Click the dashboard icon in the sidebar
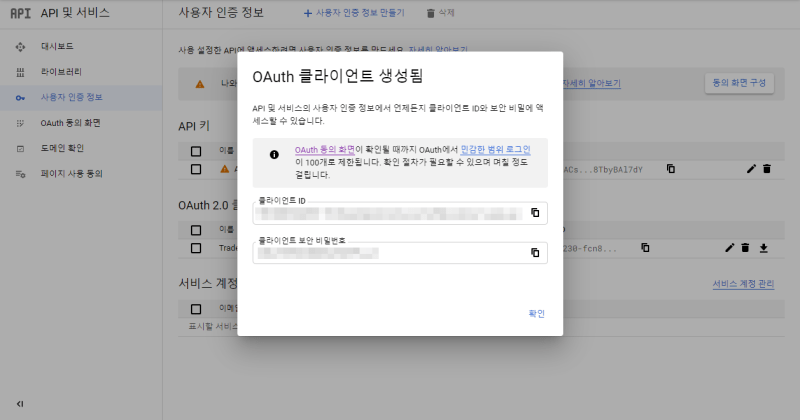This screenshot has width=800, height=420. coord(20,47)
